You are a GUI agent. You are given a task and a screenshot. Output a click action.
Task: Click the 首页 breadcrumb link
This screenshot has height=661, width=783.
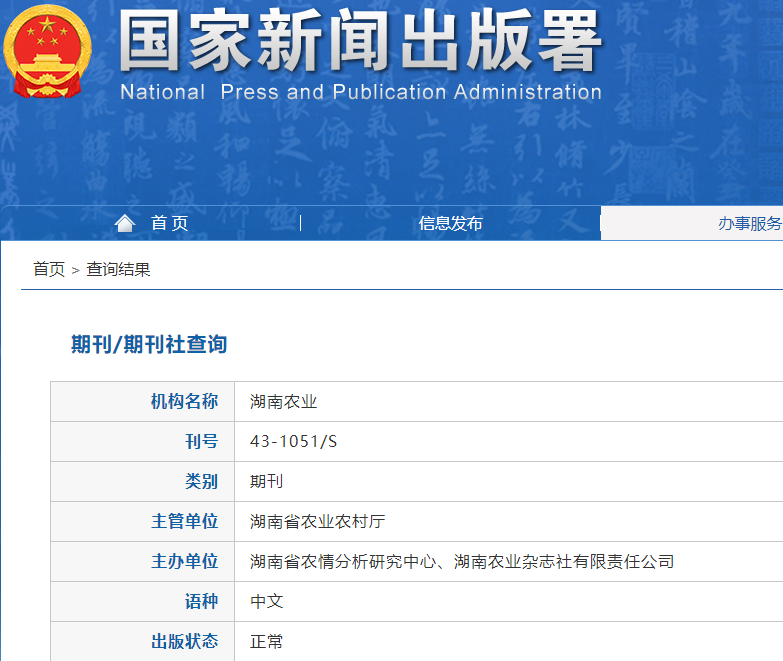tap(49, 270)
